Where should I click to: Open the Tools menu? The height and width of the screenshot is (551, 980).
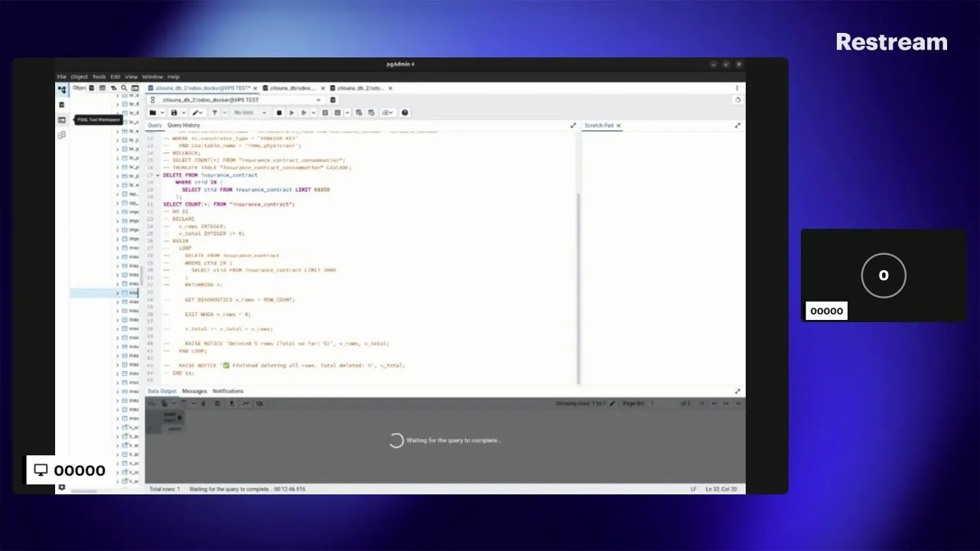pyautogui.click(x=99, y=77)
